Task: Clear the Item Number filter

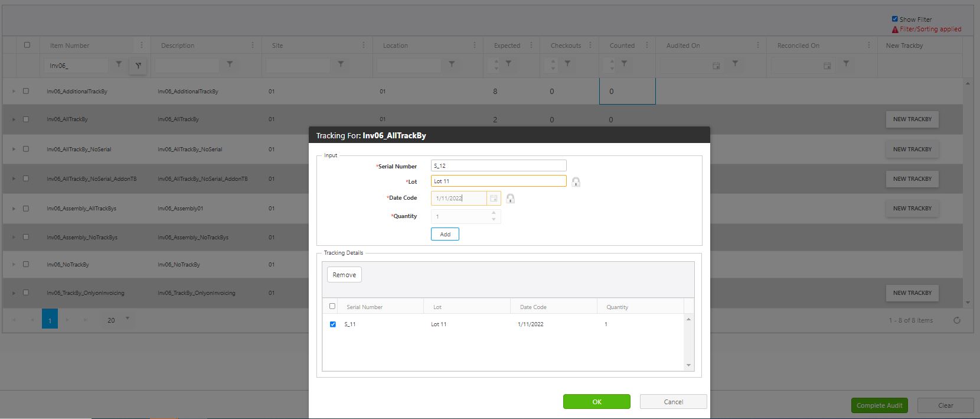Action: [138, 66]
